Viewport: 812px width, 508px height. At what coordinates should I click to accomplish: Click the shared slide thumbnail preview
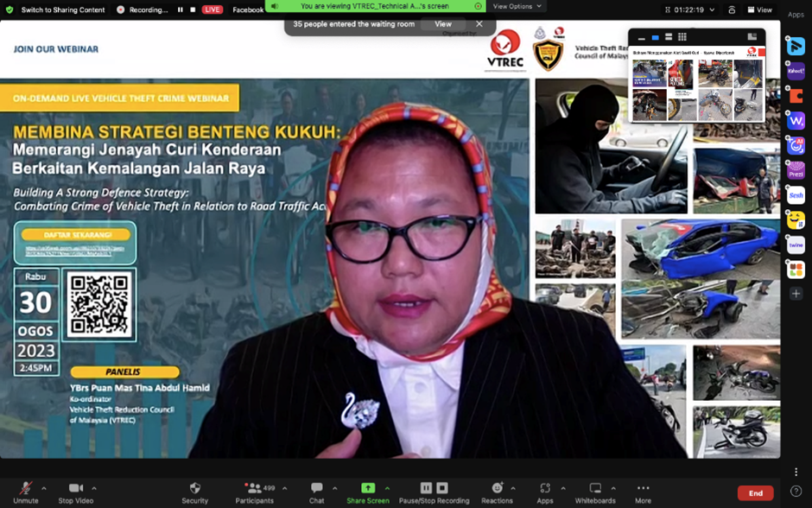coord(697,86)
